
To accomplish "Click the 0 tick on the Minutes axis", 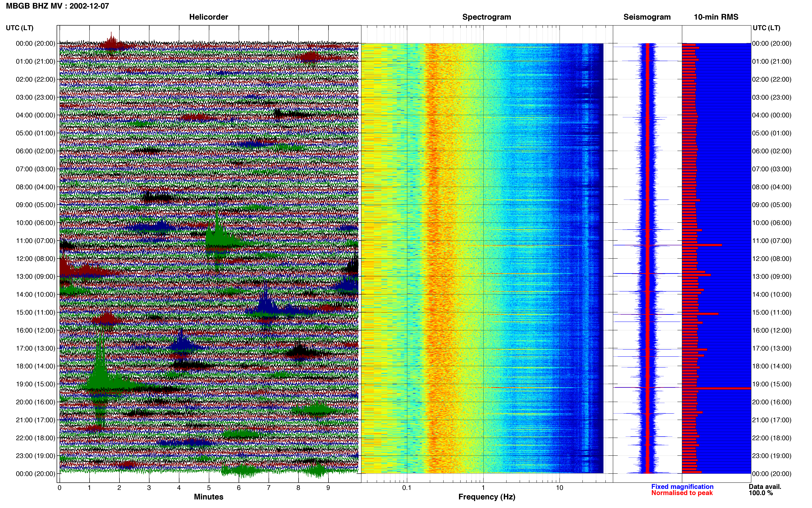I will tap(59, 488).
